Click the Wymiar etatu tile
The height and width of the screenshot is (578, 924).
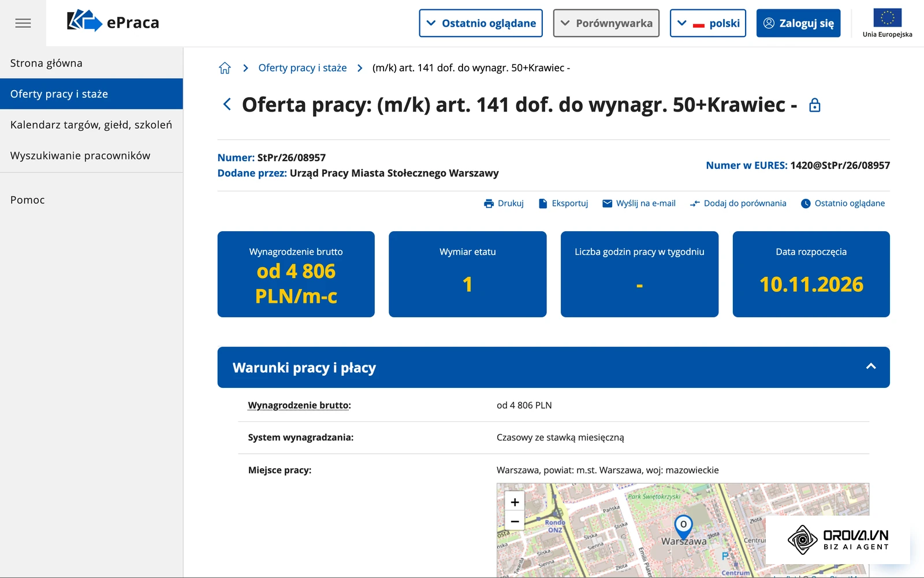click(x=468, y=274)
